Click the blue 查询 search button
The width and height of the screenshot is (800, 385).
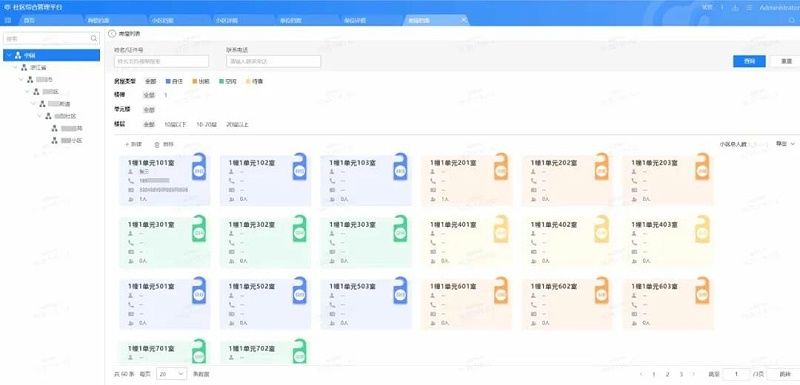[749, 61]
